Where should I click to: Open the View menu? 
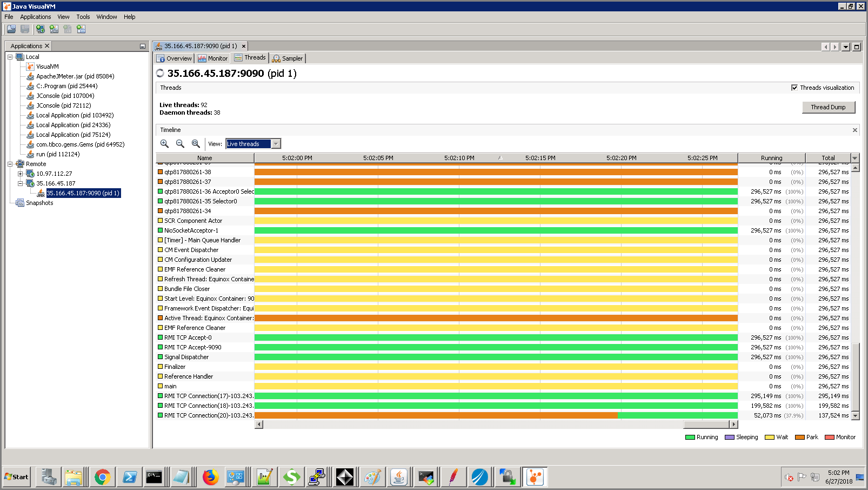[63, 17]
